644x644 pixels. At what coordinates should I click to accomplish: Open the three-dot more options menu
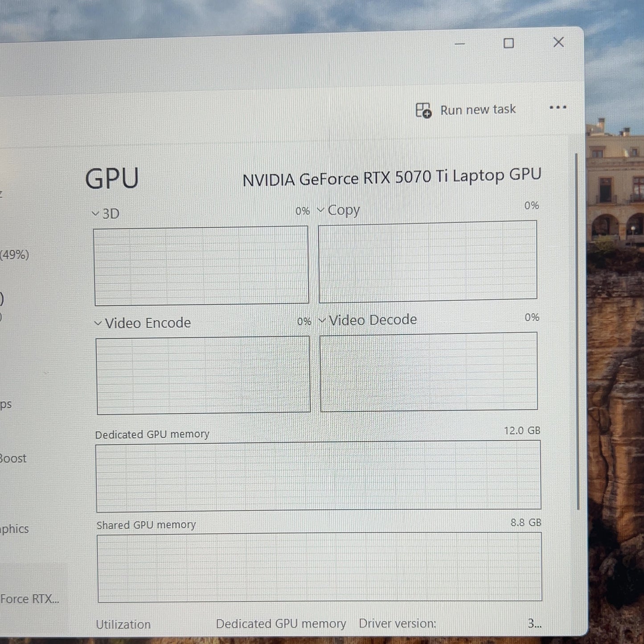pyautogui.click(x=558, y=107)
